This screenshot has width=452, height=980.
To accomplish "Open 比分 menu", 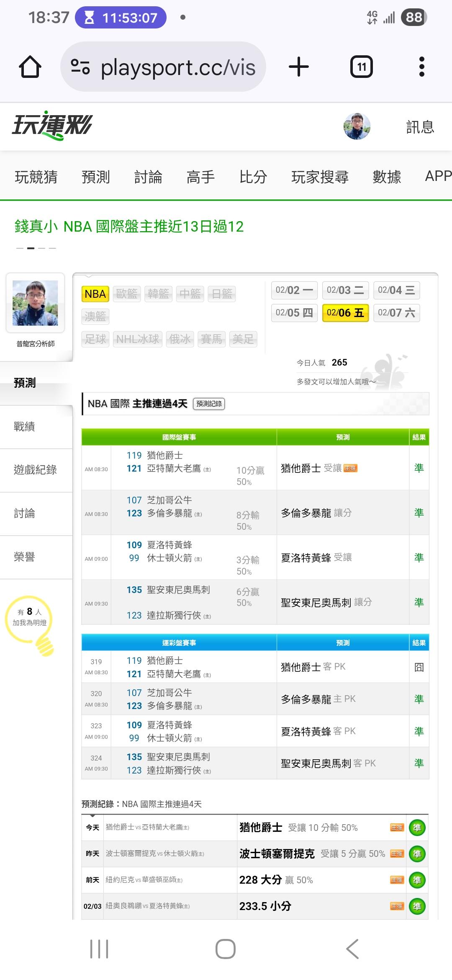I will click(x=253, y=177).
